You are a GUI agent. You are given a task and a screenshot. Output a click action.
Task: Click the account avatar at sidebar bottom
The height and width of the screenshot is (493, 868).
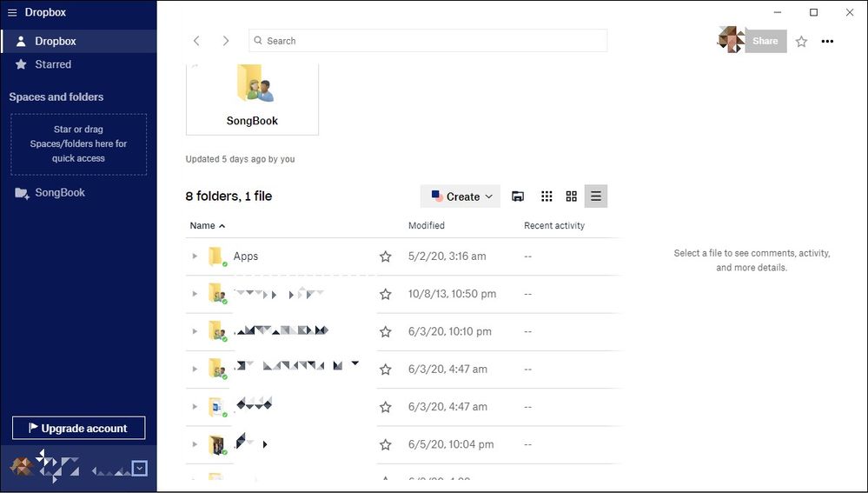pyautogui.click(x=22, y=467)
